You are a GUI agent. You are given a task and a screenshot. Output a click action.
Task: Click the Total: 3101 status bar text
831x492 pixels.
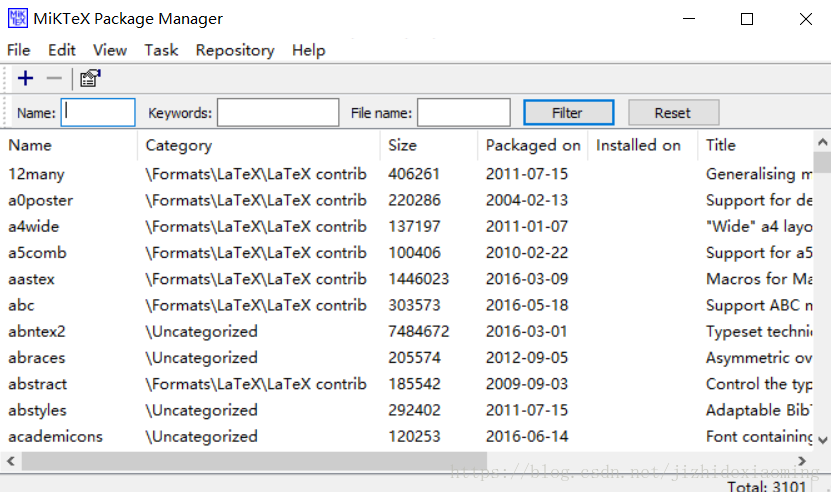[x=767, y=486]
